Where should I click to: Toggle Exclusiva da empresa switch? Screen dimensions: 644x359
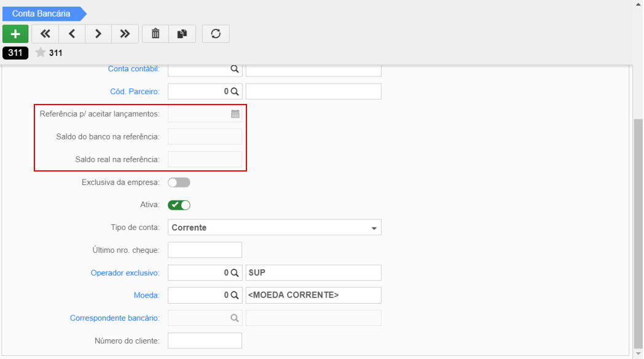click(x=179, y=183)
